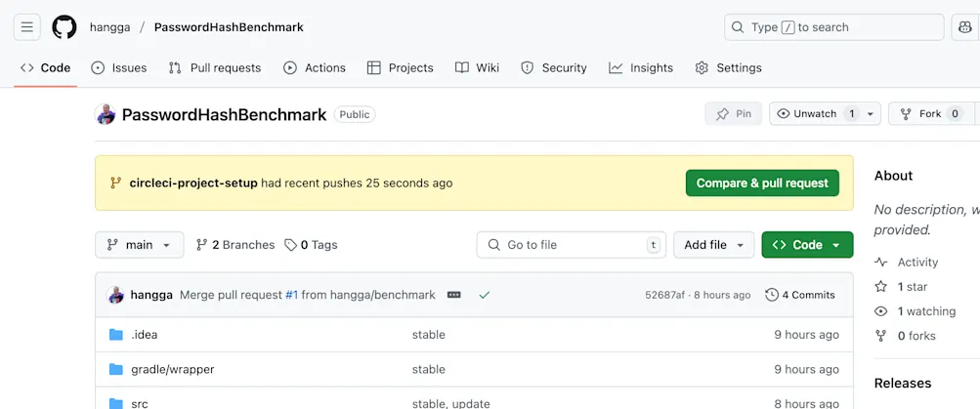Pin the repository with Pin button
This screenshot has height=409, width=980.
click(733, 113)
